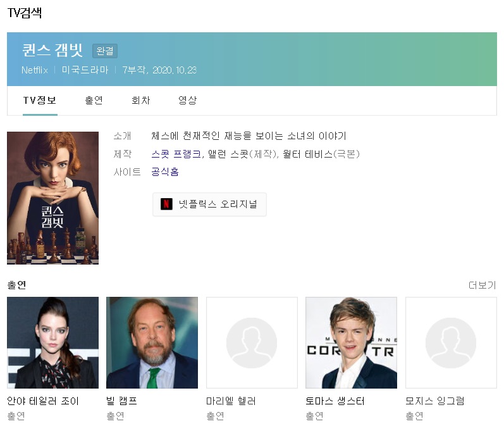Click the 제작 field label

122,154
